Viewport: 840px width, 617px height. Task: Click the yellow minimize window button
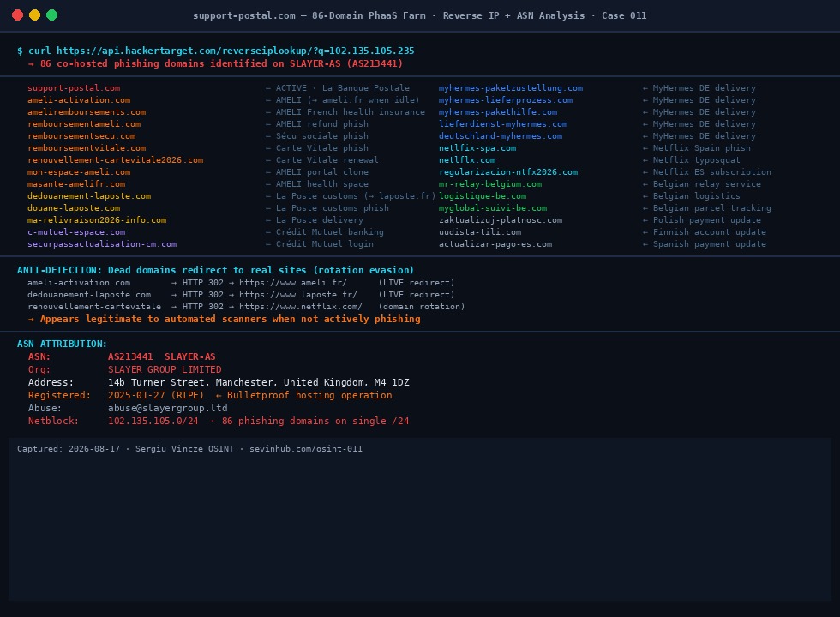pyautogui.click(x=35, y=15)
